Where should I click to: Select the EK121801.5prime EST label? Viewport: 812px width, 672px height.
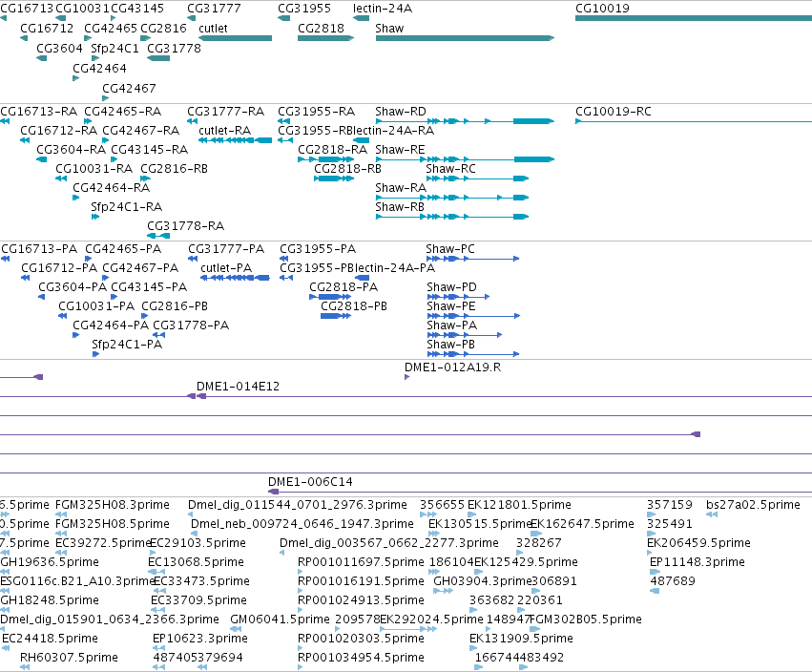[520, 505]
